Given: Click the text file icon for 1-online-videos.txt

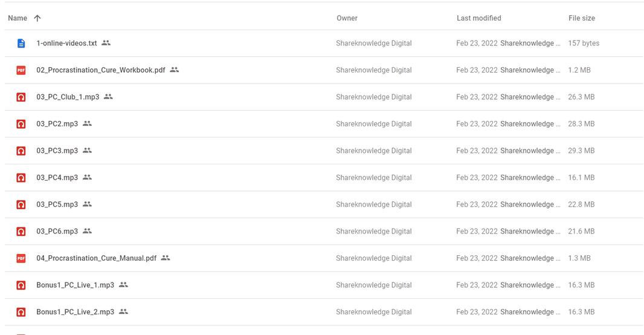Looking at the screenshot, I should 21,43.
